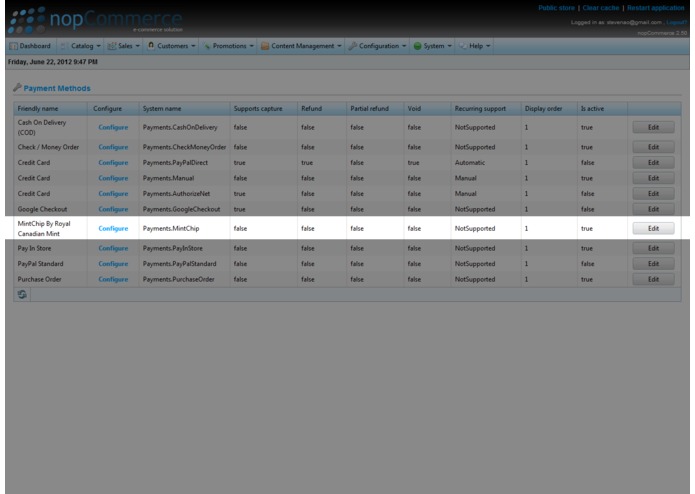Click the Content Management icon
The height and width of the screenshot is (494, 695).
[x=265, y=46]
